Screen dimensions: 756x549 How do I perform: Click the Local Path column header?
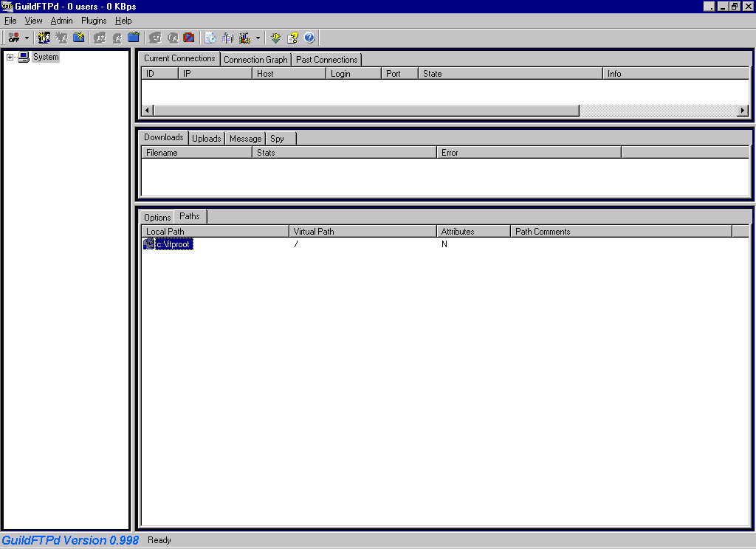click(215, 232)
